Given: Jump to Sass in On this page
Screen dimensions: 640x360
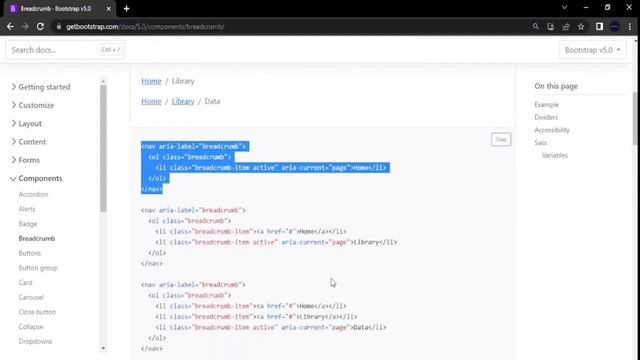Looking at the screenshot, I should point(540,142).
